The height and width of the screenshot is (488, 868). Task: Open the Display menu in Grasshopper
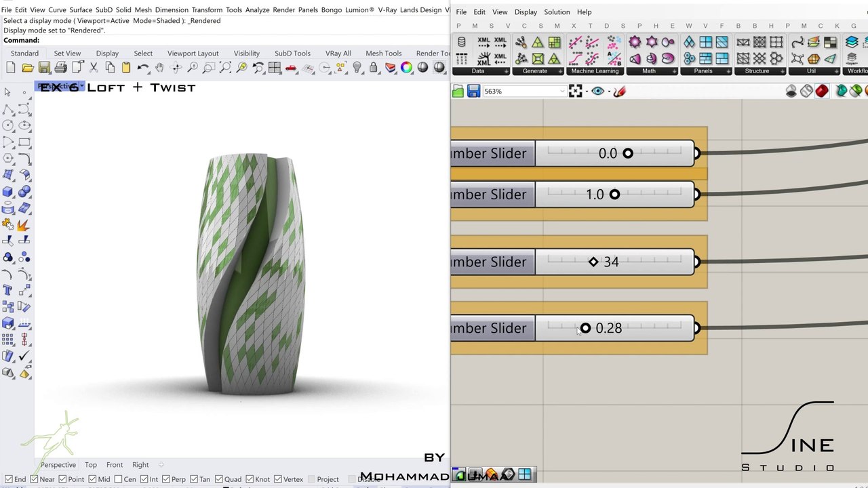526,12
